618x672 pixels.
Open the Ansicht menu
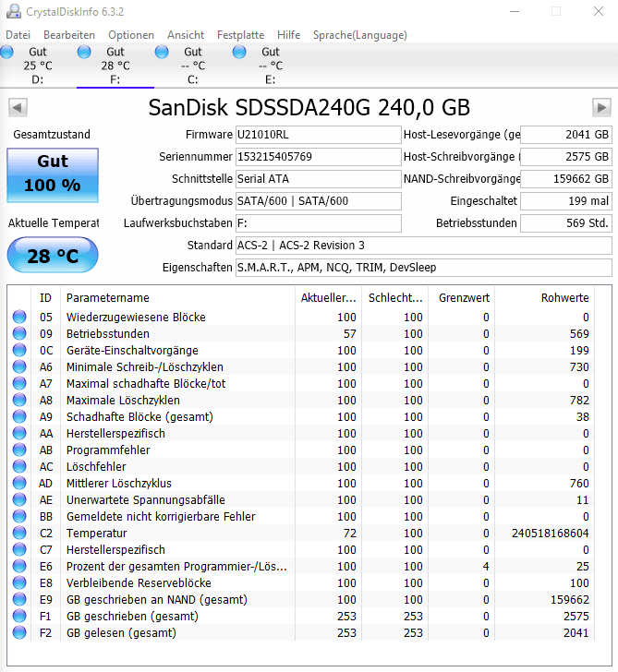(186, 35)
